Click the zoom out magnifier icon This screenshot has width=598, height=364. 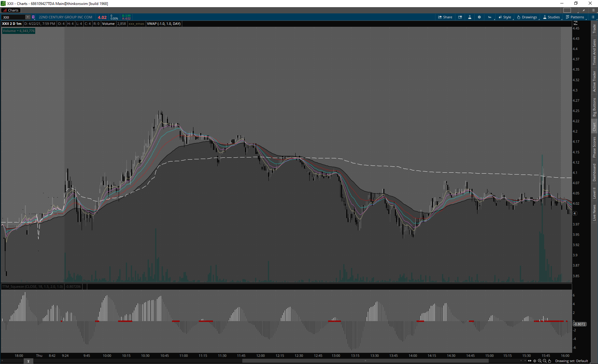pyautogui.click(x=545, y=361)
